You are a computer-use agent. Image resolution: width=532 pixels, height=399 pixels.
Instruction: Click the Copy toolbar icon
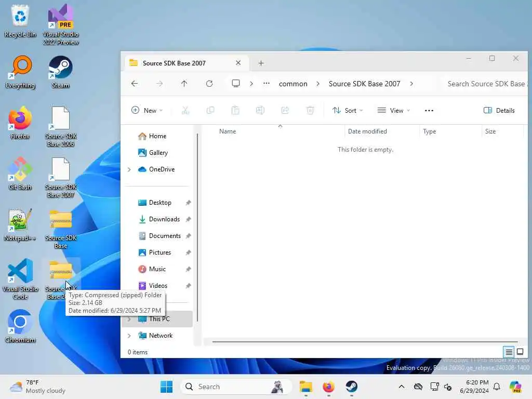coord(210,110)
